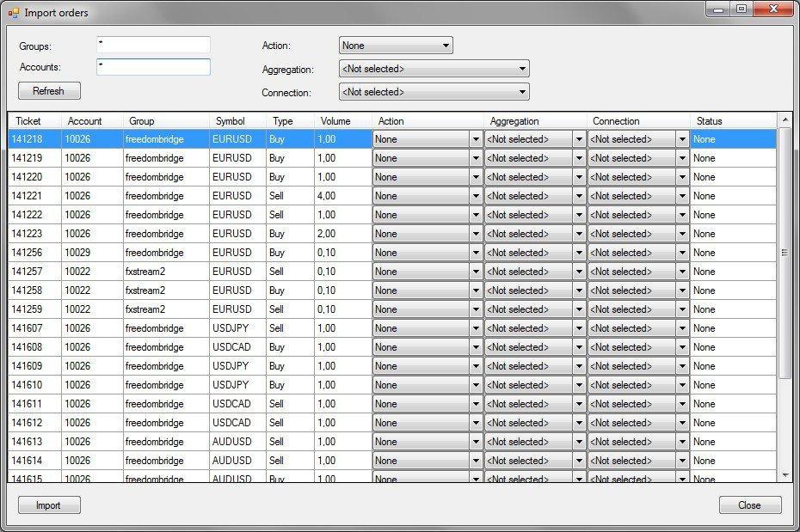Open the top Connection filter dropdown

pyautogui.click(x=434, y=92)
